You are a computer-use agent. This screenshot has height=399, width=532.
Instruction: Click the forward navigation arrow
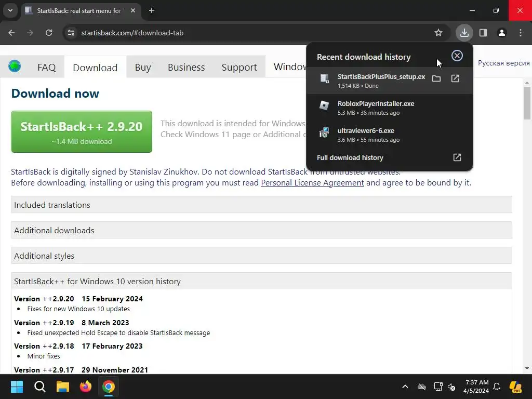pos(30,33)
